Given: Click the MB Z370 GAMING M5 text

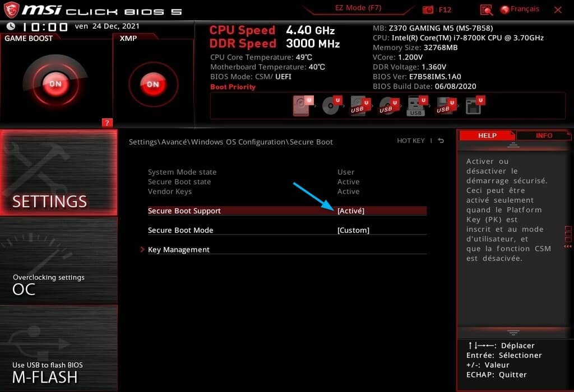Looking at the screenshot, I should point(433,28).
